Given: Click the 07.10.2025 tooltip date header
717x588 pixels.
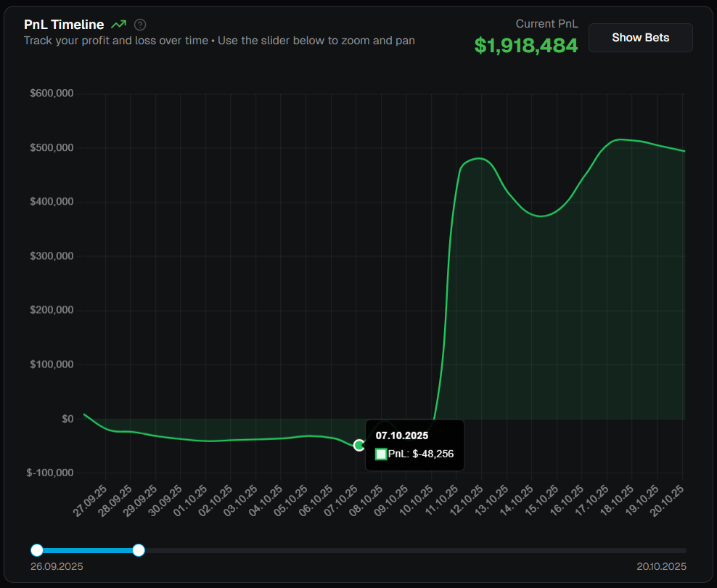Looking at the screenshot, I should tap(402, 436).
